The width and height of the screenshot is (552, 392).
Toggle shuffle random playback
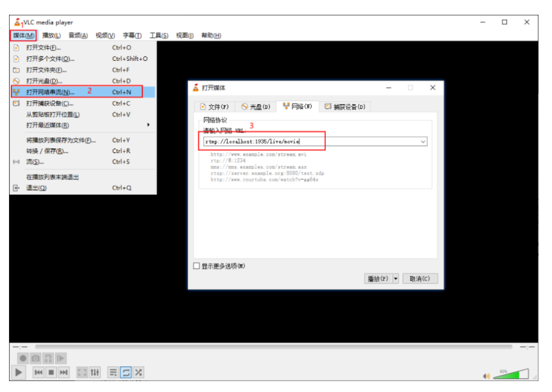point(138,372)
